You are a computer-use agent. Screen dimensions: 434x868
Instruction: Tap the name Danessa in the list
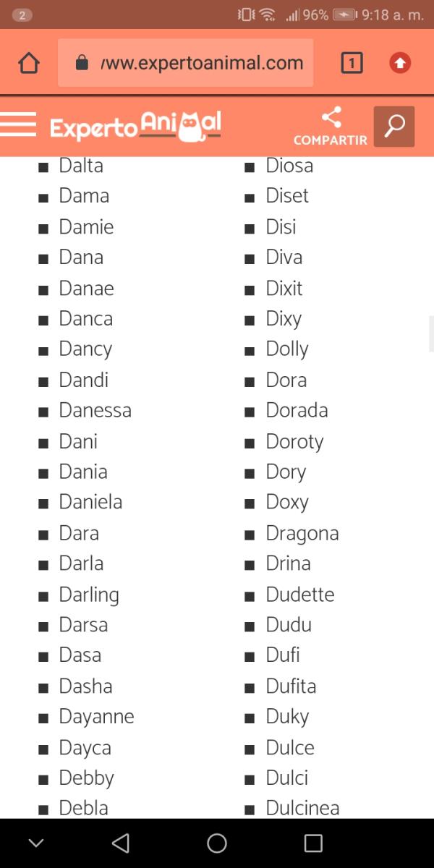(95, 410)
